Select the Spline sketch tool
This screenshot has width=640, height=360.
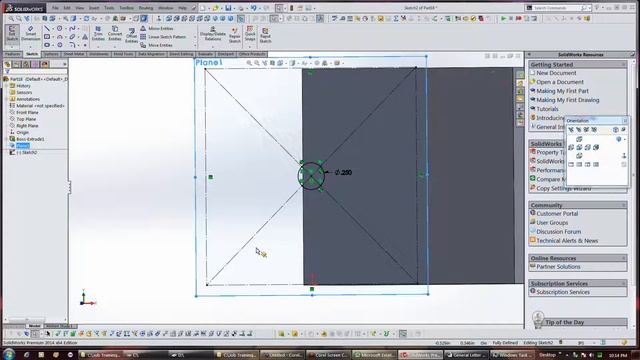[72, 29]
